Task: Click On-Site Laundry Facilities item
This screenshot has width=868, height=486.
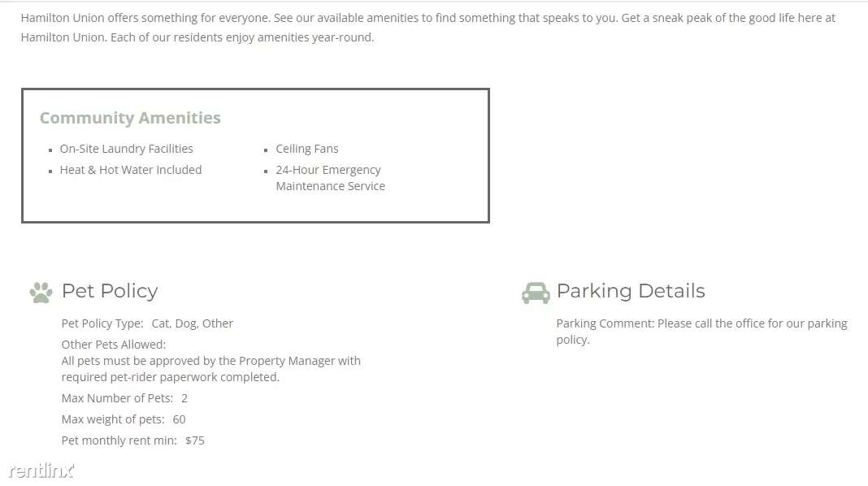Action: (126, 149)
